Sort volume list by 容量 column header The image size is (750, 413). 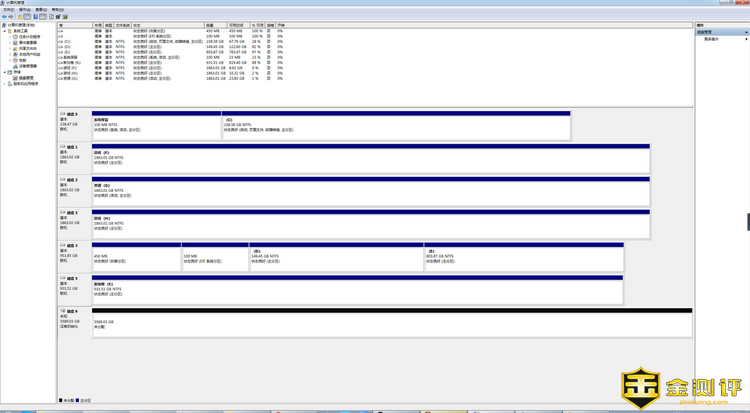point(210,25)
